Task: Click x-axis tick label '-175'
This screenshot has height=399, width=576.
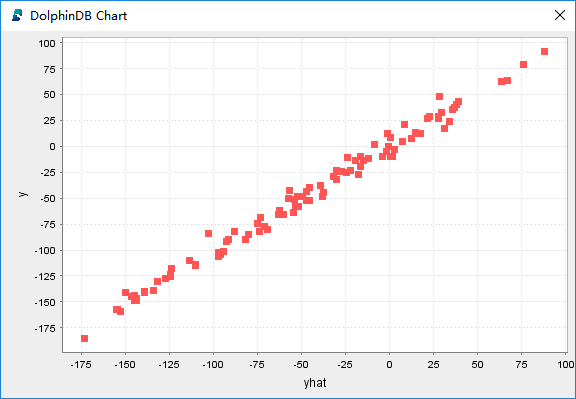Action: [81, 365]
